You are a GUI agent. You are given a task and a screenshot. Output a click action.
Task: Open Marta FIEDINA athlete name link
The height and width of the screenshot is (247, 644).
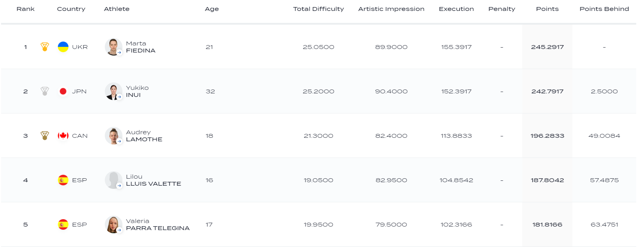[x=141, y=47]
